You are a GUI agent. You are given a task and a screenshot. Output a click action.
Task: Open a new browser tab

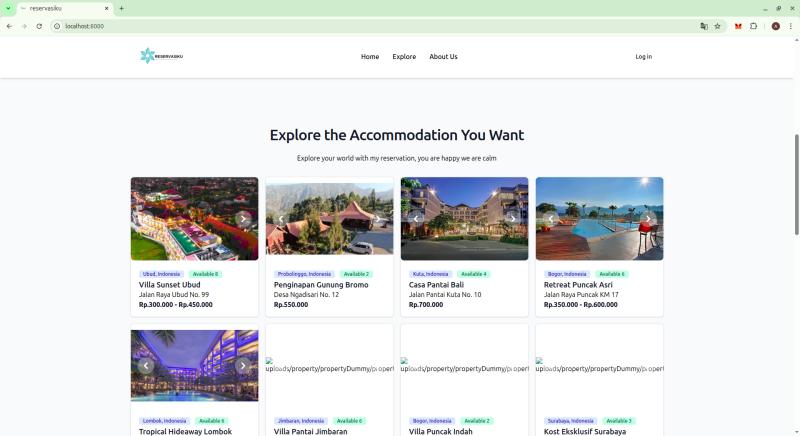pos(121,8)
